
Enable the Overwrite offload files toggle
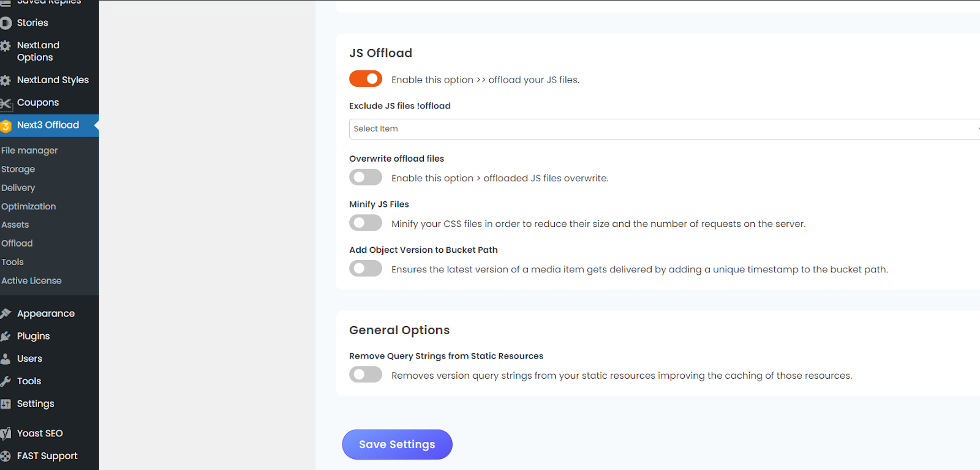coord(366,177)
